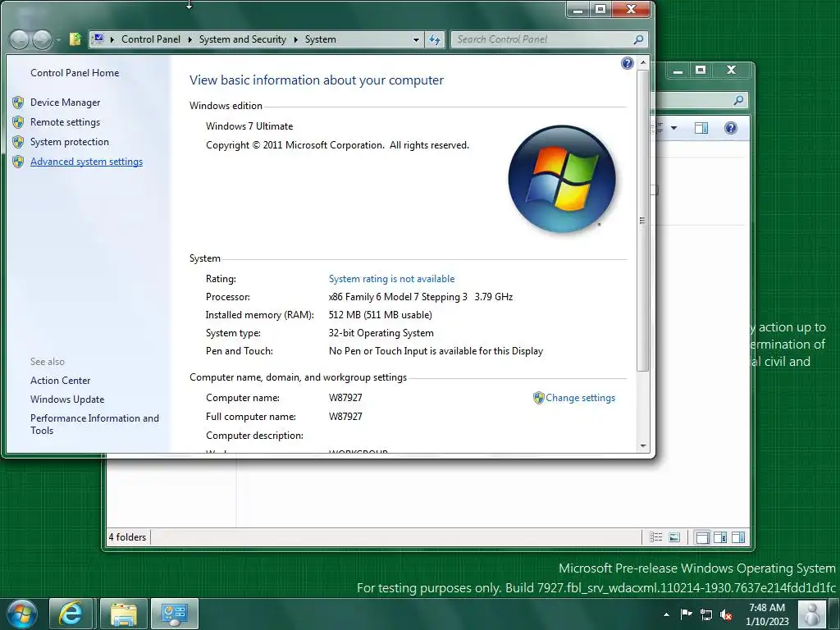
Task: Expand breadcrumb arrow before Control Panel
Action: pos(112,39)
